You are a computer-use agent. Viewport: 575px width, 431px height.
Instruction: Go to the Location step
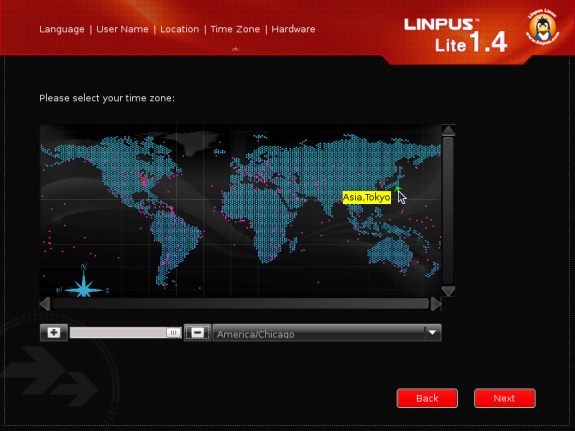pos(179,29)
